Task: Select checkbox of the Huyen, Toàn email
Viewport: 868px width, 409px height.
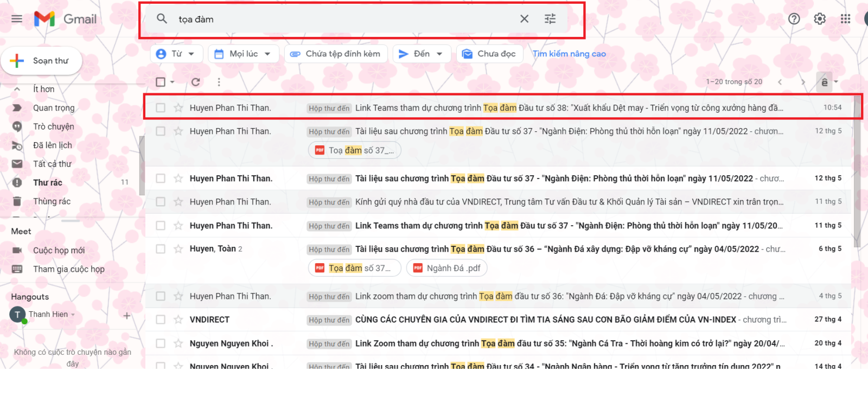Action: [161, 249]
